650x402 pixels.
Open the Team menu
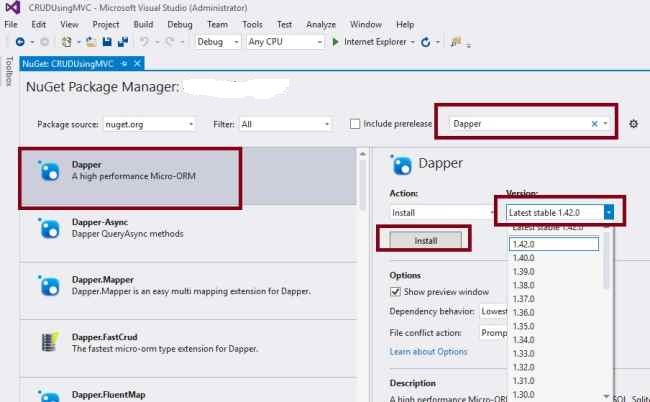coord(218,24)
